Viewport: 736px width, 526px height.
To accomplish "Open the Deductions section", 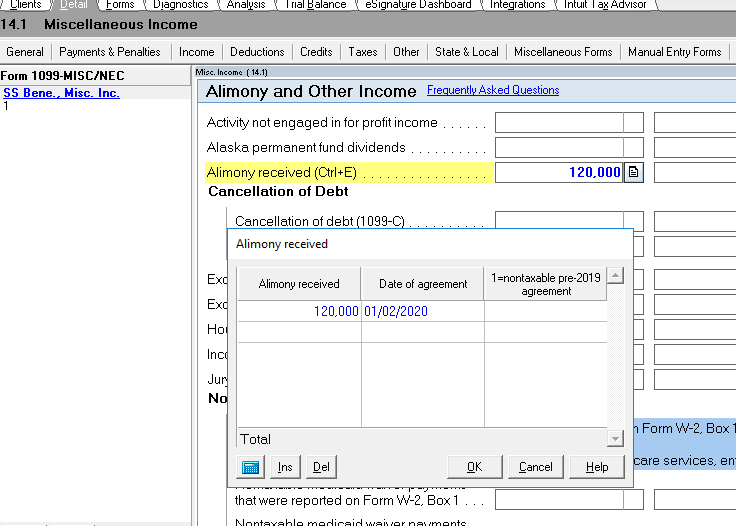I will [x=257, y=52].
